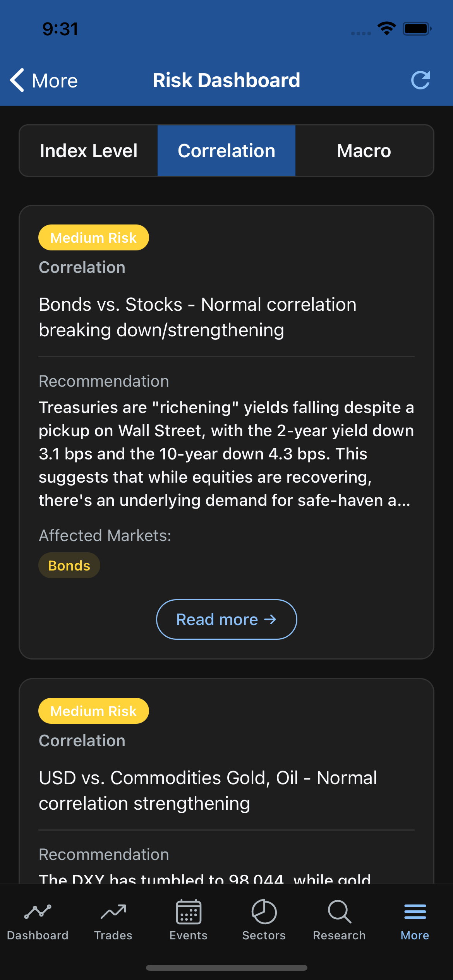
Task: Open USD vs. Commodities card title
Action: click(x=208, y=791)
